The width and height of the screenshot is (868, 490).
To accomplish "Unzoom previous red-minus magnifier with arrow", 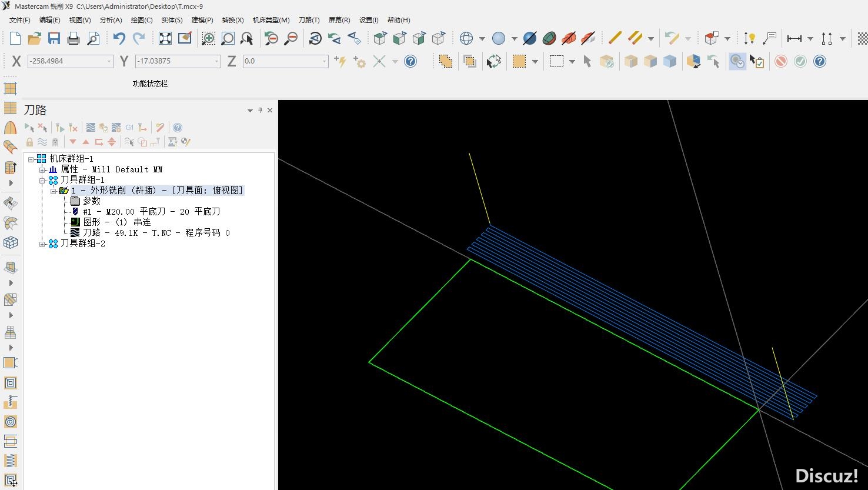I will (x=271, y=38).
